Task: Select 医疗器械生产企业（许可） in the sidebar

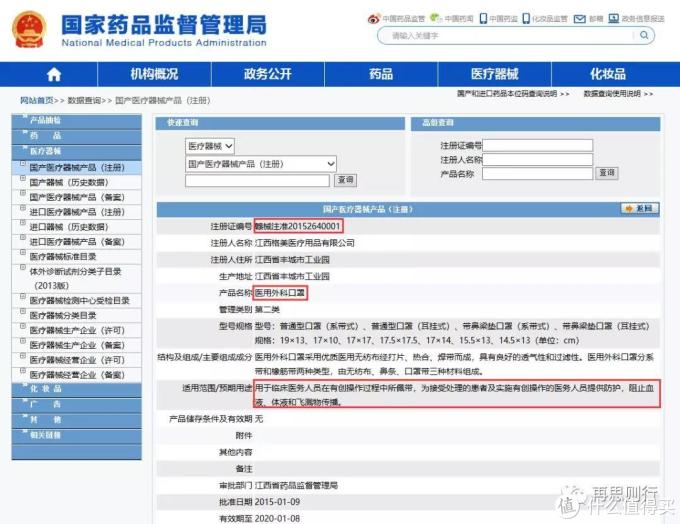Action: click(77, 330)
